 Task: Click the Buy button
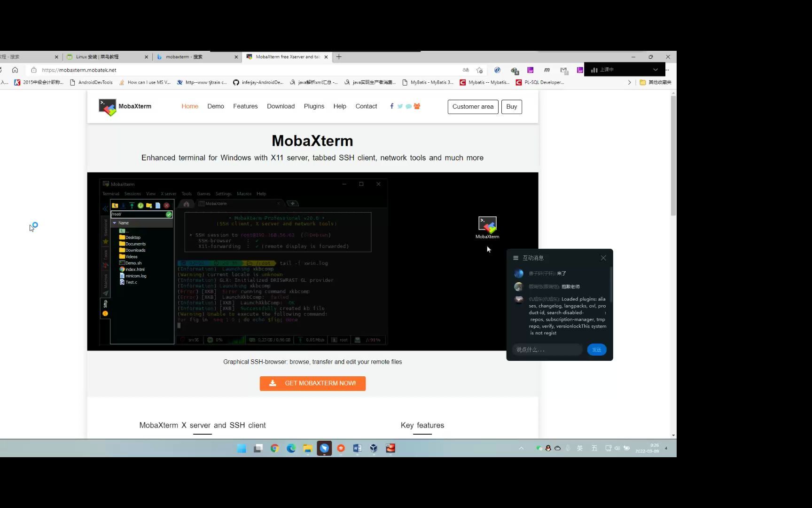[x=512, y=107]
